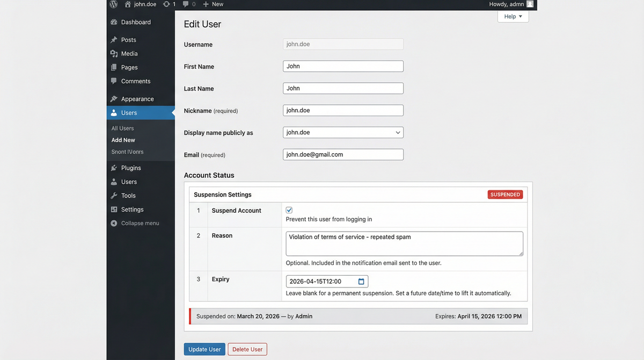Click the admin avatar next to Howdy
Viewport: 644px width, 360px height.
click(530, 4)
